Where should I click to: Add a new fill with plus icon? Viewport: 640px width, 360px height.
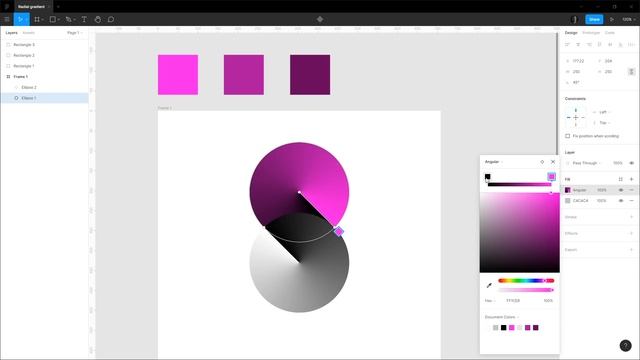631,179
